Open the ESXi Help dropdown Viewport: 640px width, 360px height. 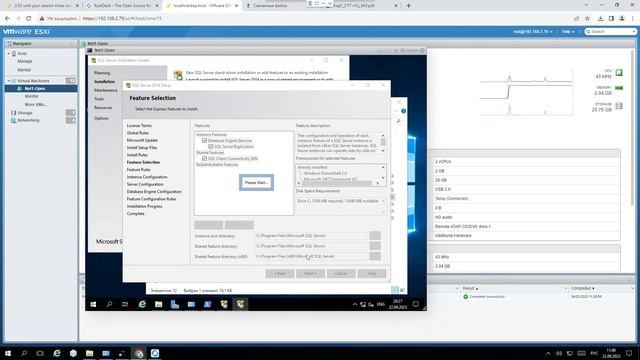[x=568, y=31]
